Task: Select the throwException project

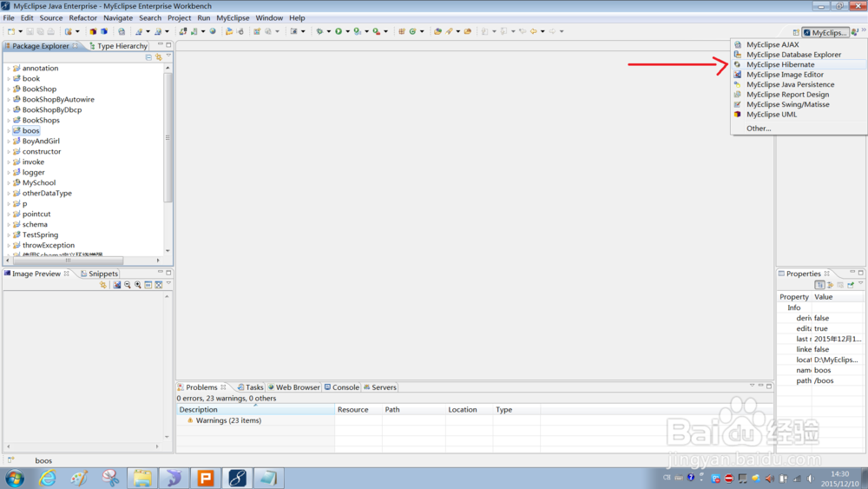Action: pyautogui.click(x=48, y=245)
